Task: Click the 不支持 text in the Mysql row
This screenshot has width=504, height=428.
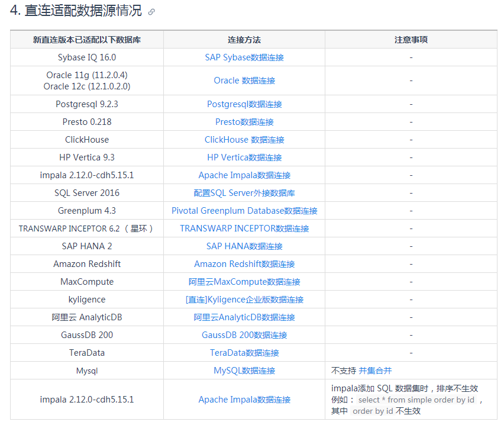Action: (x=344, y=371)
